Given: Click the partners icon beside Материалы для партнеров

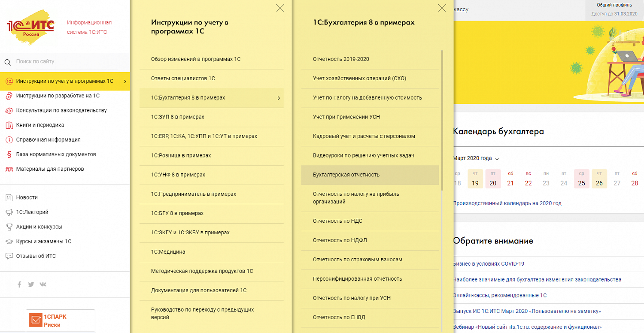Looking at the screenshot, I should pyautogui.click(x=9, y=169).
